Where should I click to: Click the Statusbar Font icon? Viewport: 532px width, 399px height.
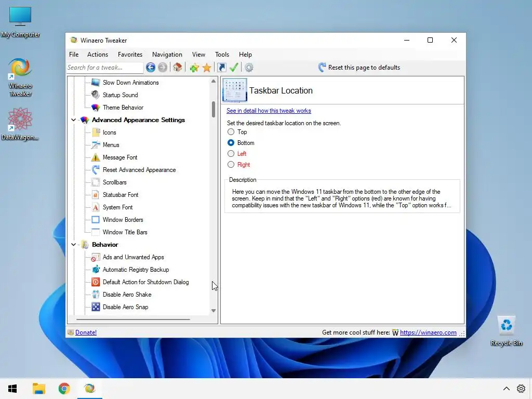point(96,195)
